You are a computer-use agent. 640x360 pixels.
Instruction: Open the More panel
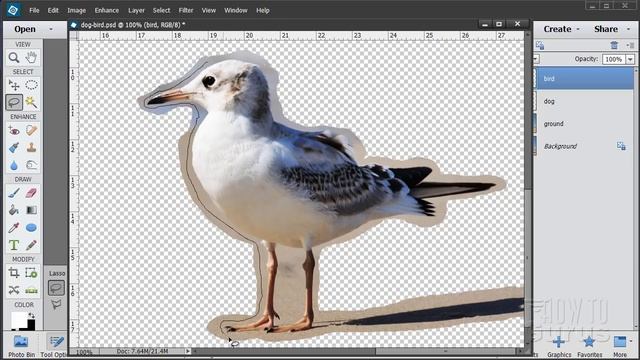pos(620,346)
